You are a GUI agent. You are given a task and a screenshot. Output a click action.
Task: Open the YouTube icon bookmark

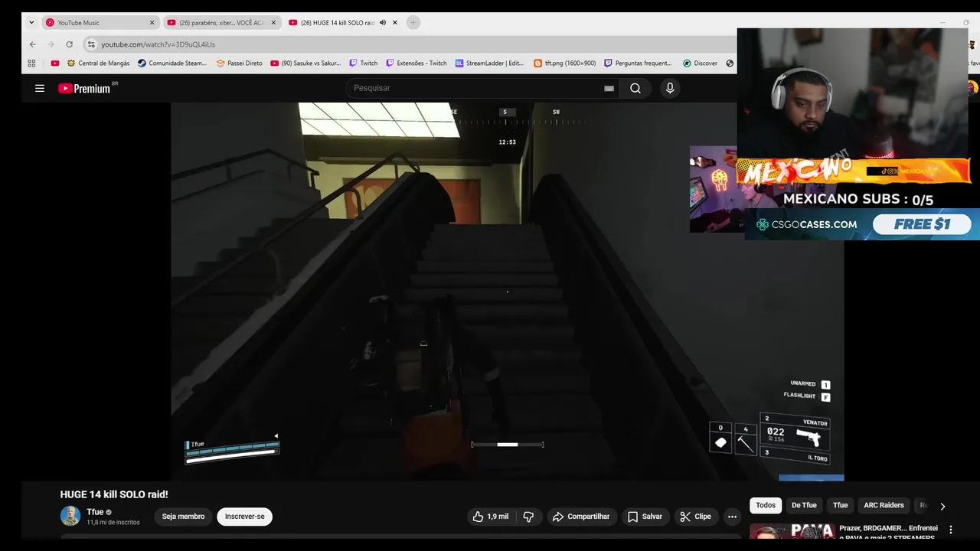coord(55,64)
